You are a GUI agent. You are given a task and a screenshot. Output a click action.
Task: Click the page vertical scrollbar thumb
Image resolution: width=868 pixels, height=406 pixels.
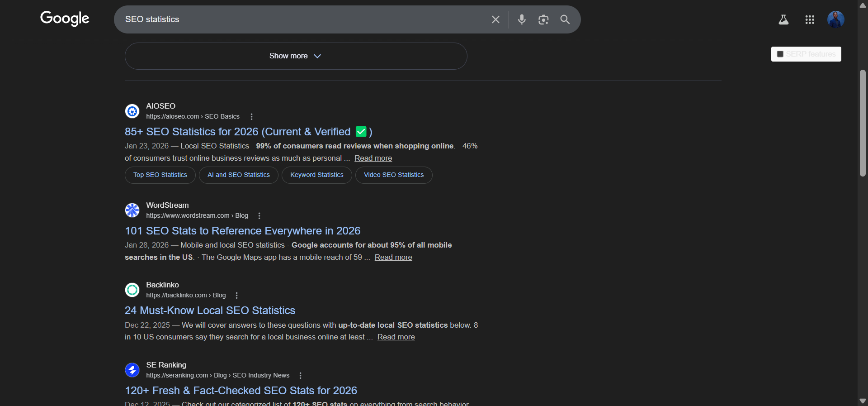(863, 123)
